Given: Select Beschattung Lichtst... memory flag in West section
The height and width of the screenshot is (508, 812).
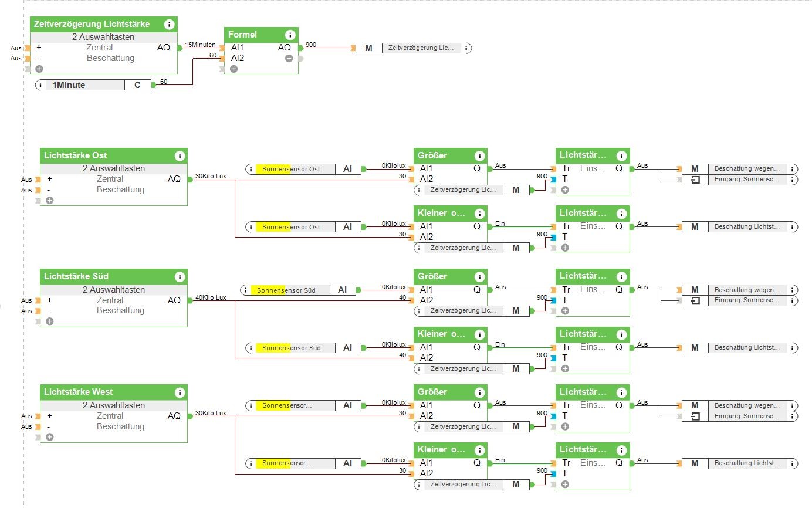Looking at the screenshot, I should click(739, 463).
